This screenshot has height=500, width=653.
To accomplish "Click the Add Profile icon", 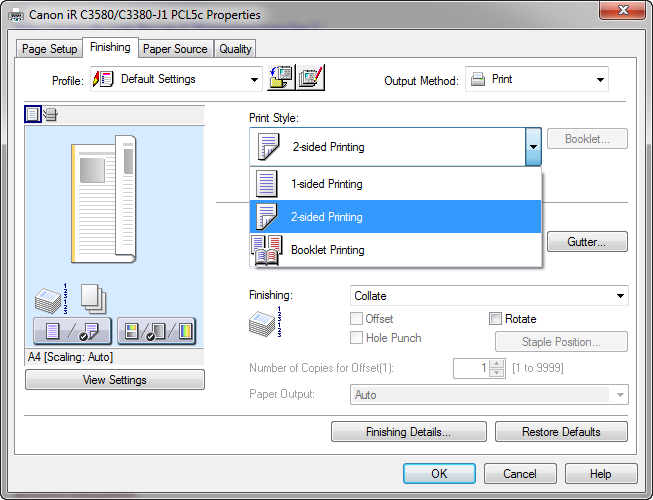I will pos(281,77).
